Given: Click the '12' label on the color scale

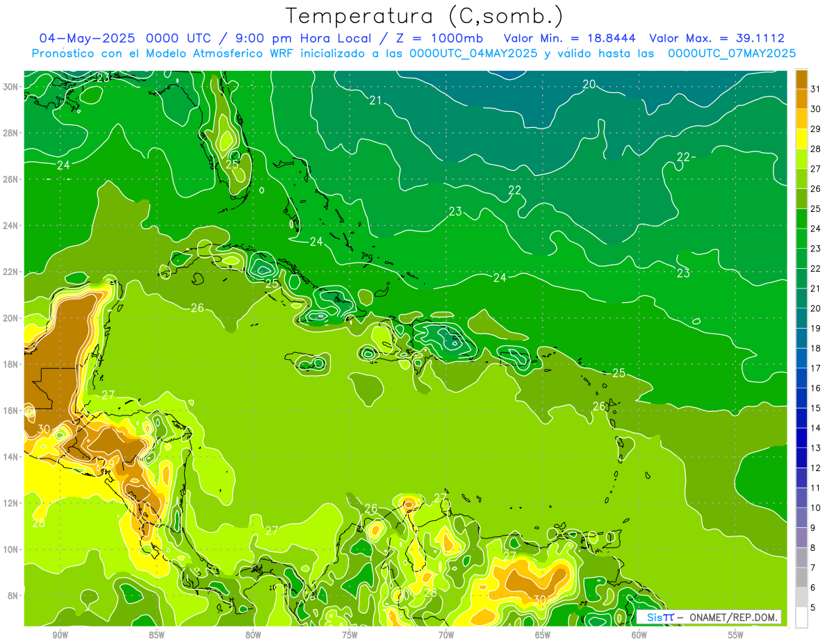Looking at the screenshot, I should pos(816,468).
